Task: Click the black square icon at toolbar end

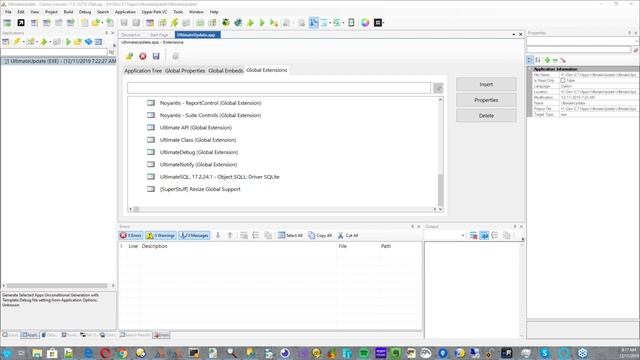Action: pos(378,22)
